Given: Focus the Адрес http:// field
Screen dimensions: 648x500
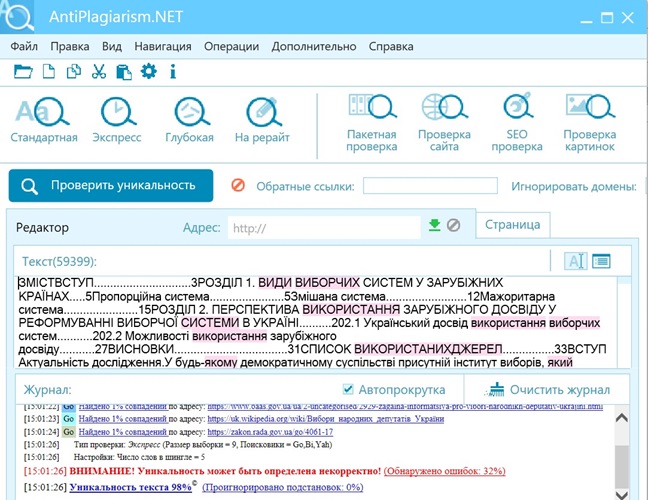Looking at the screenshot, I should pyautogui.click(x=324, y=228).
